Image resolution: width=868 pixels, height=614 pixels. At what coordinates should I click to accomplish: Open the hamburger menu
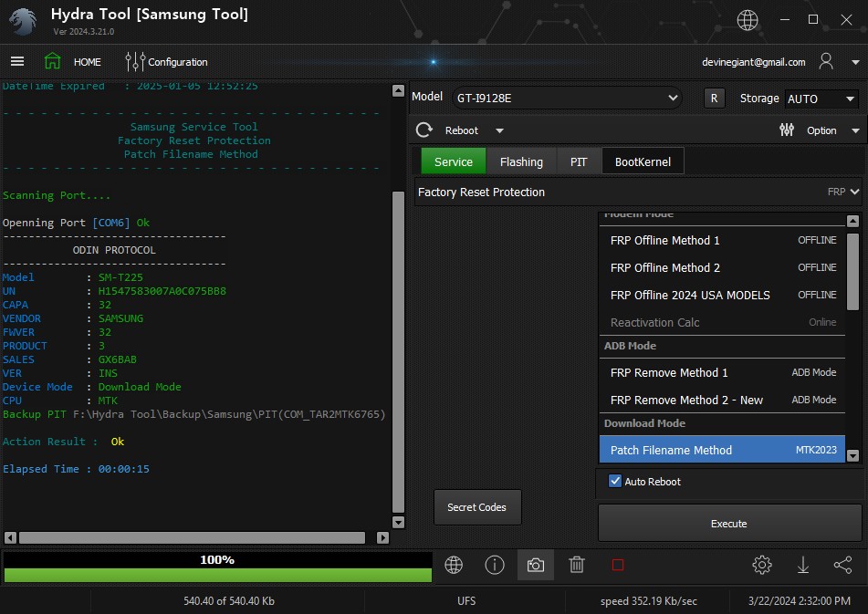pyautogui.click(x=17, y=61)
